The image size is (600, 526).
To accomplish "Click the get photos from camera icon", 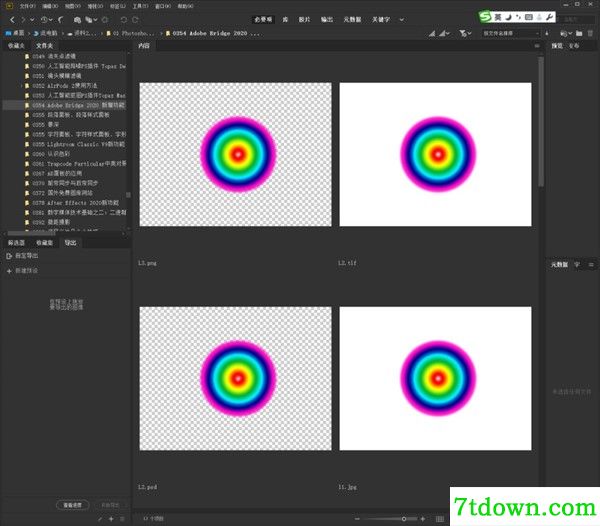I will 77,20.
